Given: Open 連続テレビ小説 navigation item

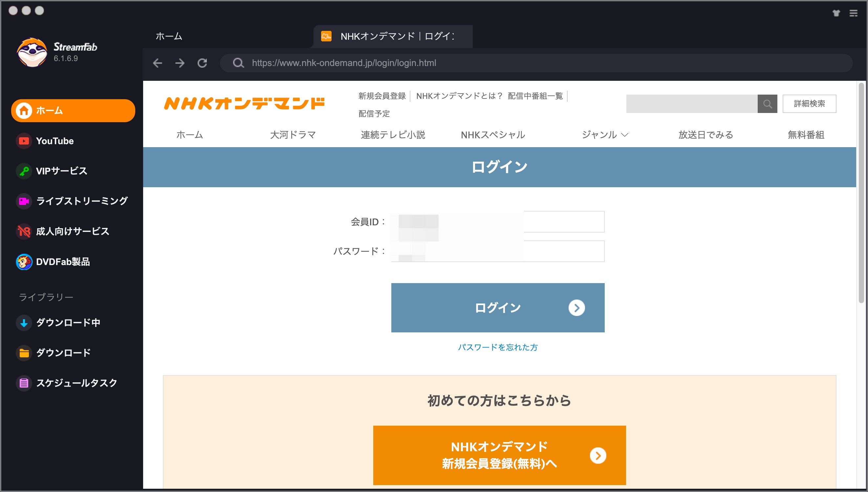Looking at the screenshot, I should pyautogui.click(x=393, y=135).
